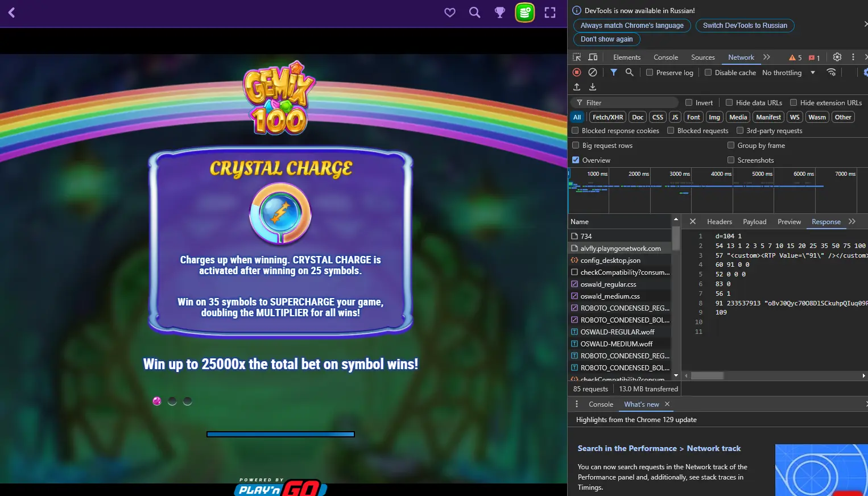Show more request detail tabs
Image resolution: width=868 pixels, height=496 pixels.
pos(852,221)
